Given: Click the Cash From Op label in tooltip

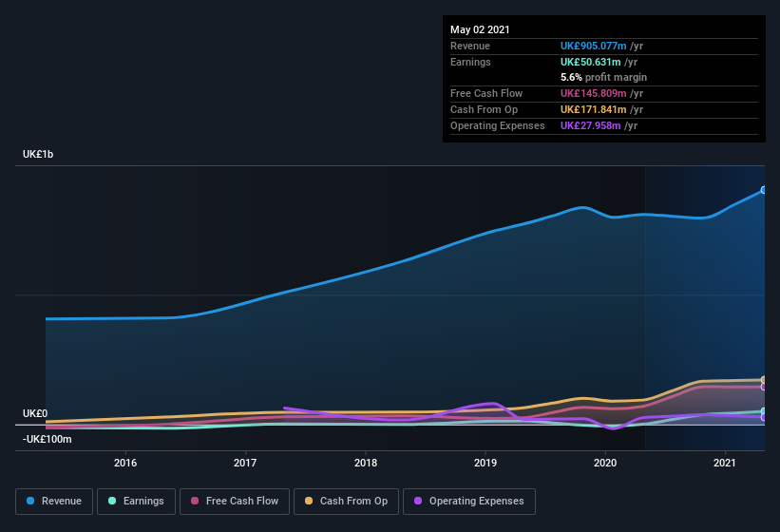Looking at the screenshot, I should pos(484,109).
